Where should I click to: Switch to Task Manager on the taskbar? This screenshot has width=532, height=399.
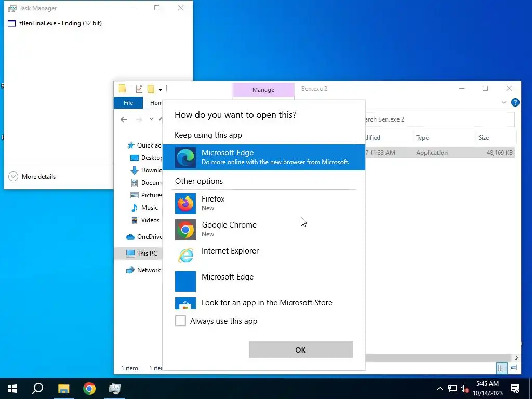coord(115,389)
